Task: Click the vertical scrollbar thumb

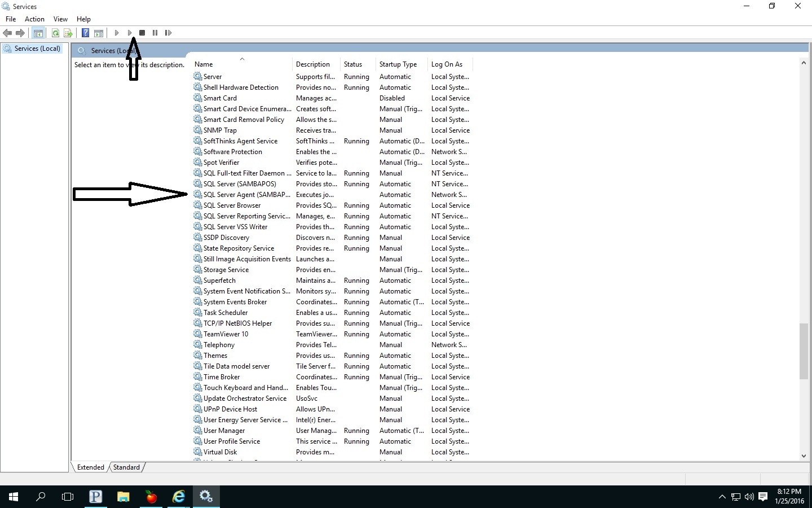Action: coord(804,351)
